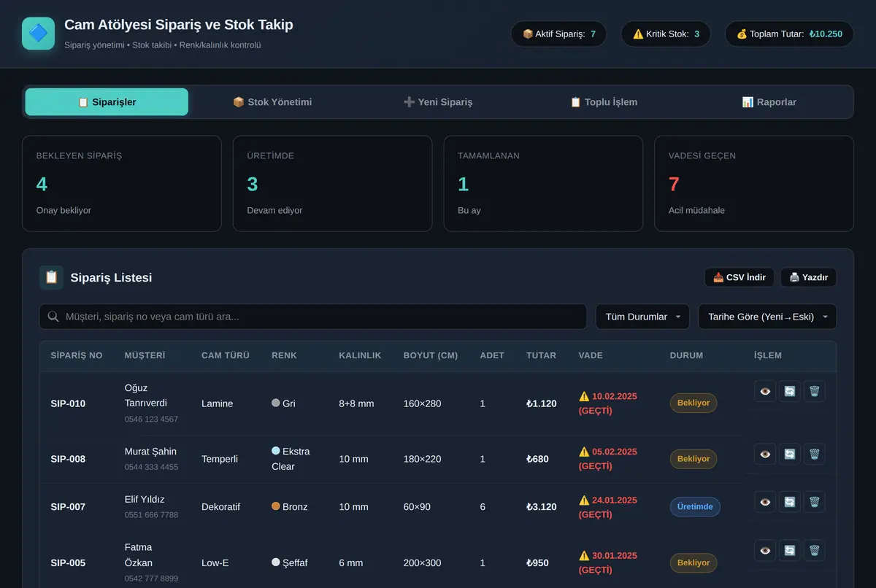Click the Sipariş No column header
The image size is (876, 588).
77,355
